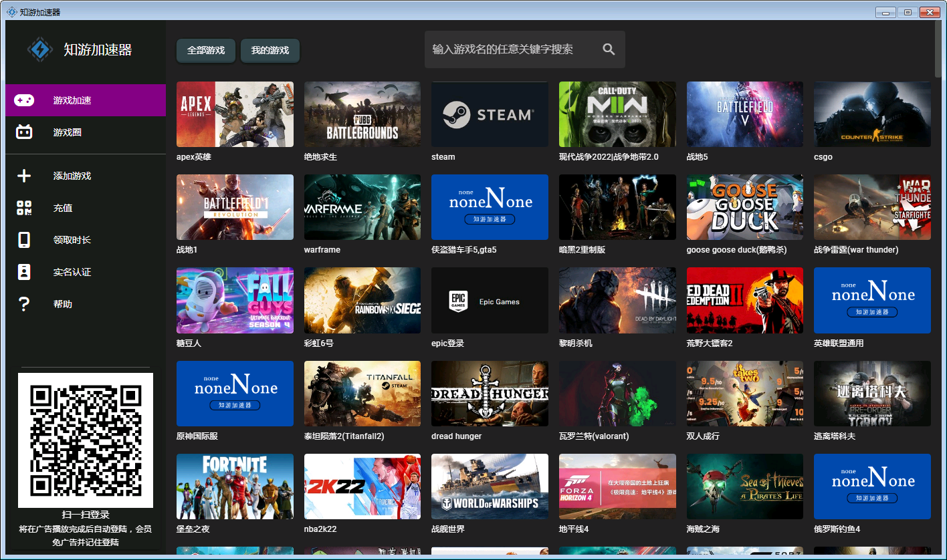
Task: Select the Fall Guys thumbnail
Action: (235, 301)
